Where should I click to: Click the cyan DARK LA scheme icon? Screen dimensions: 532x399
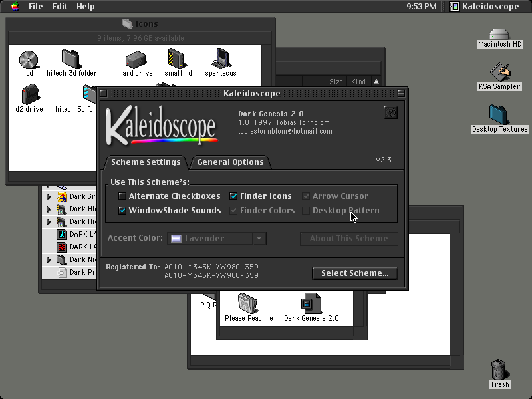click(x=62, y=235)
